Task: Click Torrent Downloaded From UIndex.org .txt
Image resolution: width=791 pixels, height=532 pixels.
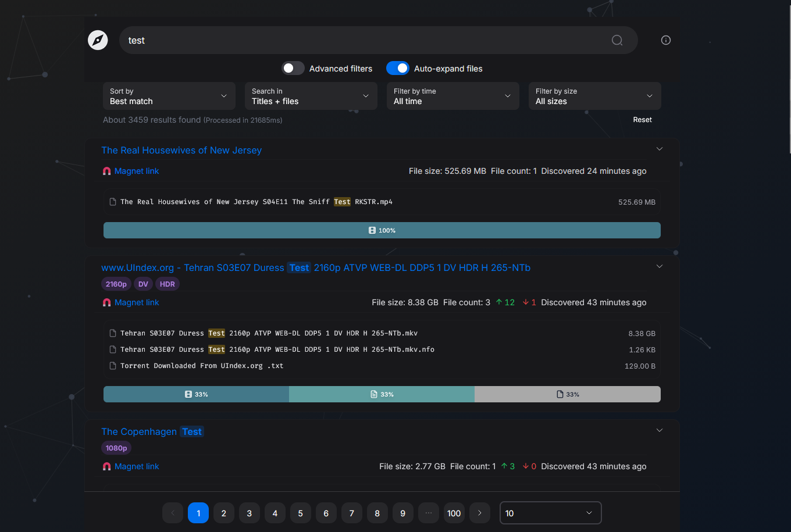Action: (202, 366)
